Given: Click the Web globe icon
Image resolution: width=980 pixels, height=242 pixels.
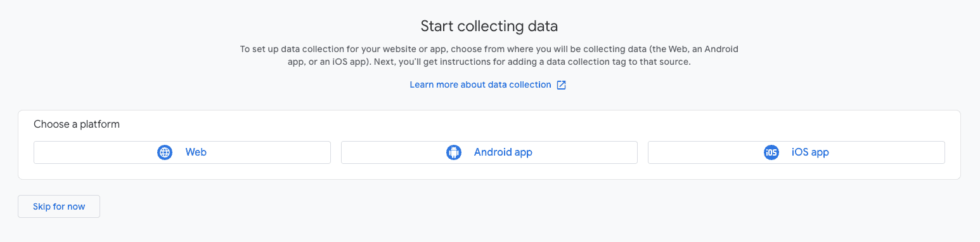Looking at the screenshot, I should pyautogui.click(x=165, y=152).
